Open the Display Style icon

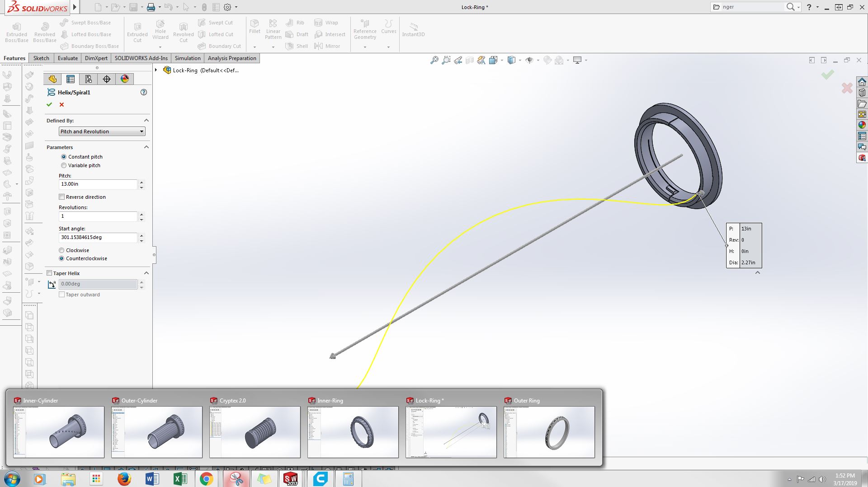coord(512,60)
